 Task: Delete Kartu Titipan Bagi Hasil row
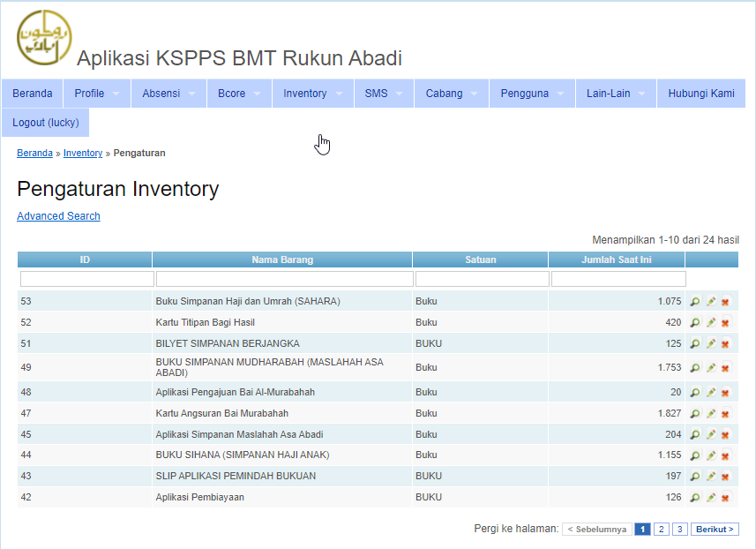coord(725,322)
